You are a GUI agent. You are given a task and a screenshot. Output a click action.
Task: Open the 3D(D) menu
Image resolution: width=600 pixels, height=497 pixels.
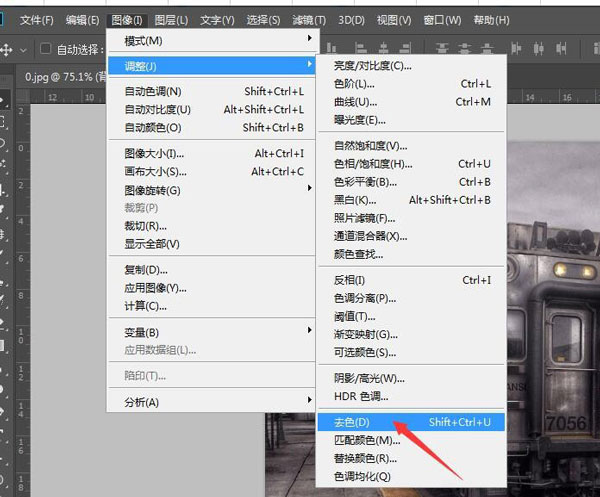(x=351, y=20)
